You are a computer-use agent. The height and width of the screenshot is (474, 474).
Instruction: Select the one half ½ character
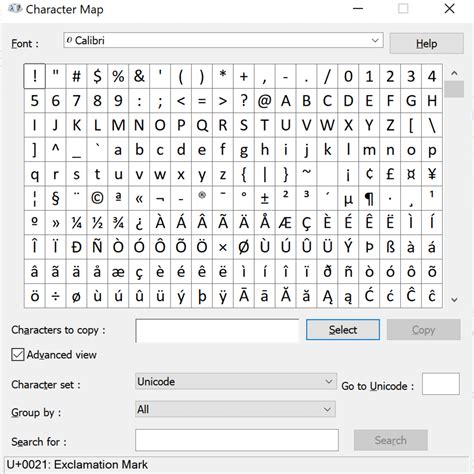coord(97,223)
